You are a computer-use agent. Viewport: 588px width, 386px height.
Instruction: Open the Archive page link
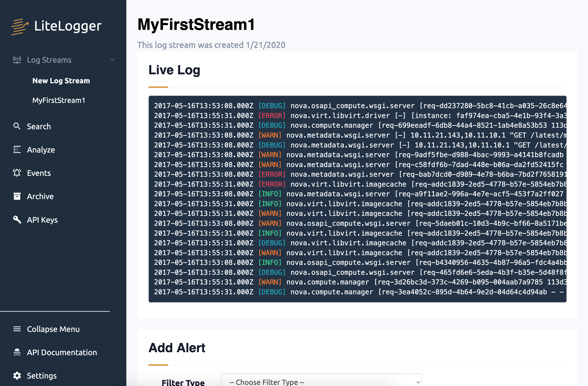[40, 197]
